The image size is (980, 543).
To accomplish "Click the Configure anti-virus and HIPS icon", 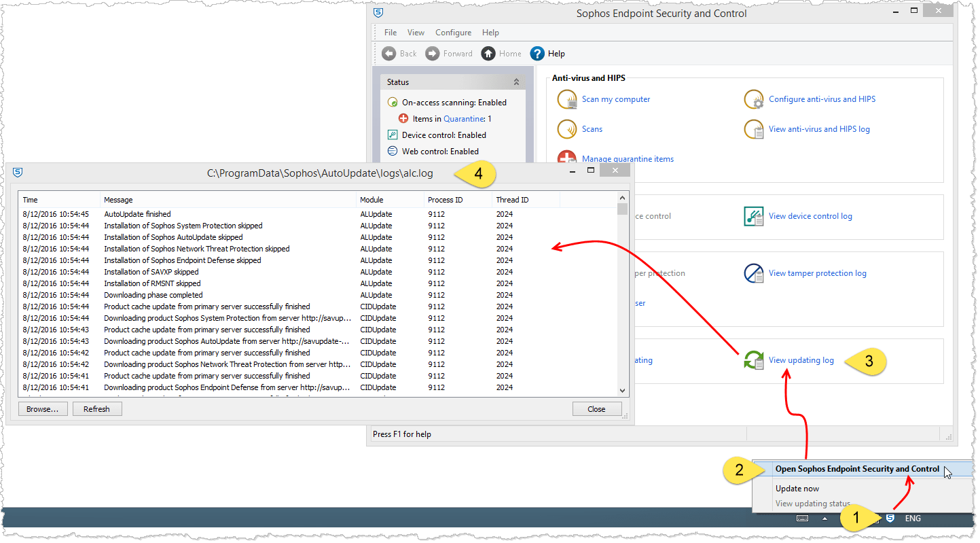I will [x=754, y=100].
